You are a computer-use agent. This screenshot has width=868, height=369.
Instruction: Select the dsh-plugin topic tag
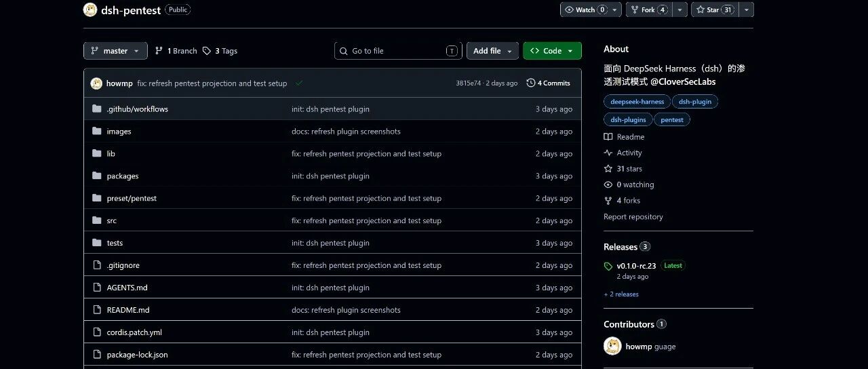click(695, 102)
